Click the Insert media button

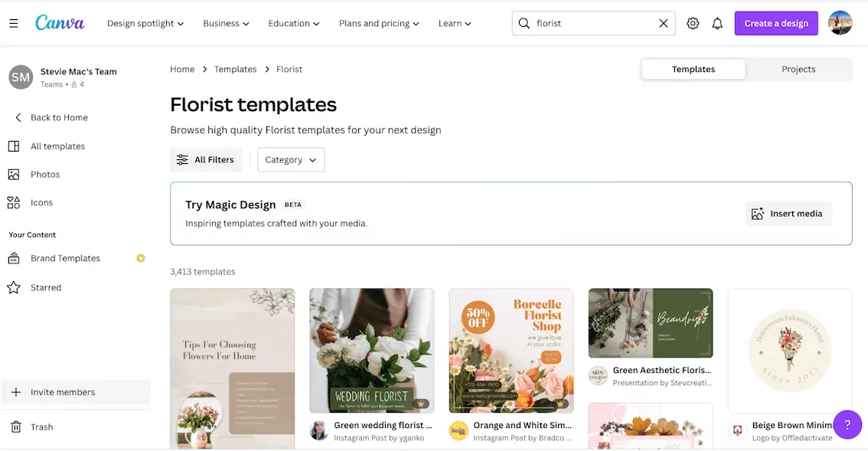788,214
